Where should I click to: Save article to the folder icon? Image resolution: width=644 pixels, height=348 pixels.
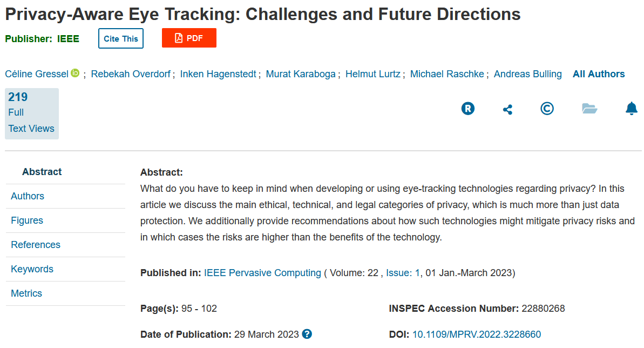click(x=589, y=109)
